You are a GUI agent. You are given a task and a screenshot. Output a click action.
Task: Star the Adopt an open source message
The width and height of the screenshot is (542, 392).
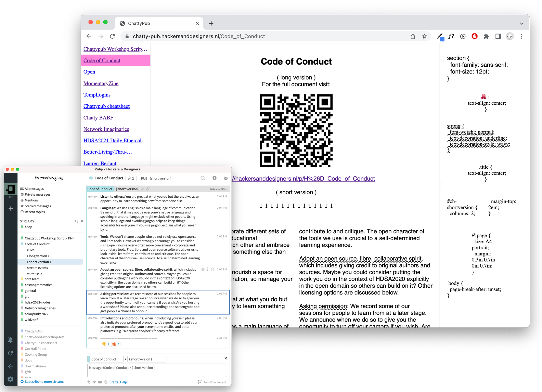click(x=212, y=269)
